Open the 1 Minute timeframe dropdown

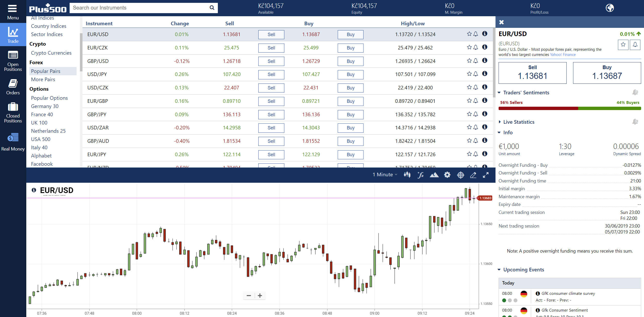tap(385, 175)
